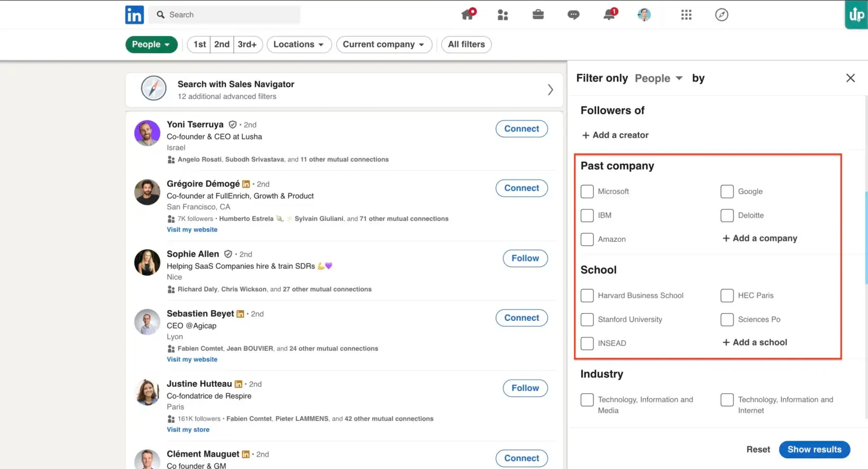Click the filter panel scrollbar

click(866, 237)
